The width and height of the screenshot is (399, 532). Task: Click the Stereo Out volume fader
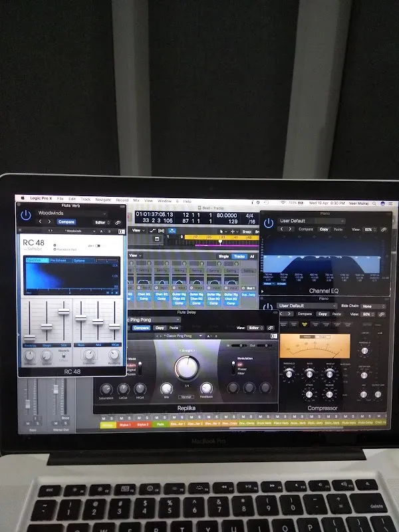tap(55, 390)
